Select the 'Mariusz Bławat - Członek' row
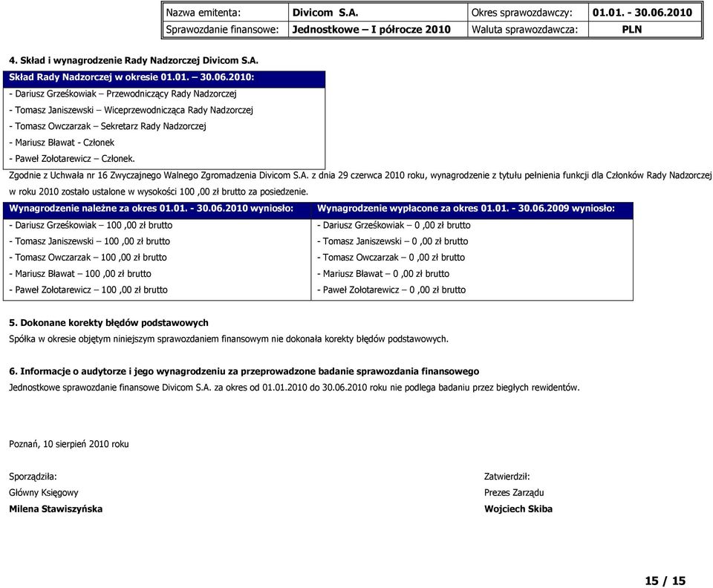713x588 pixels. click(x=62, y=143)
